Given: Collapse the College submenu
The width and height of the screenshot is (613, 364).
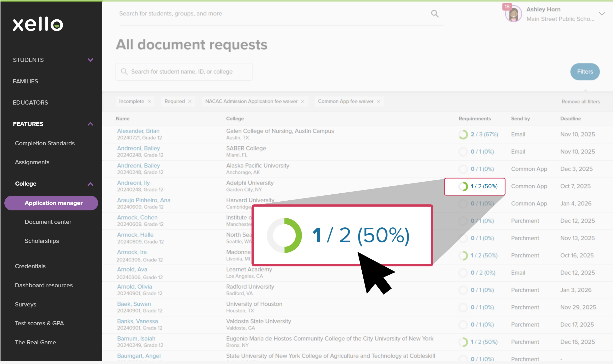Looking at the screenshot, I should tap(90, 184).
